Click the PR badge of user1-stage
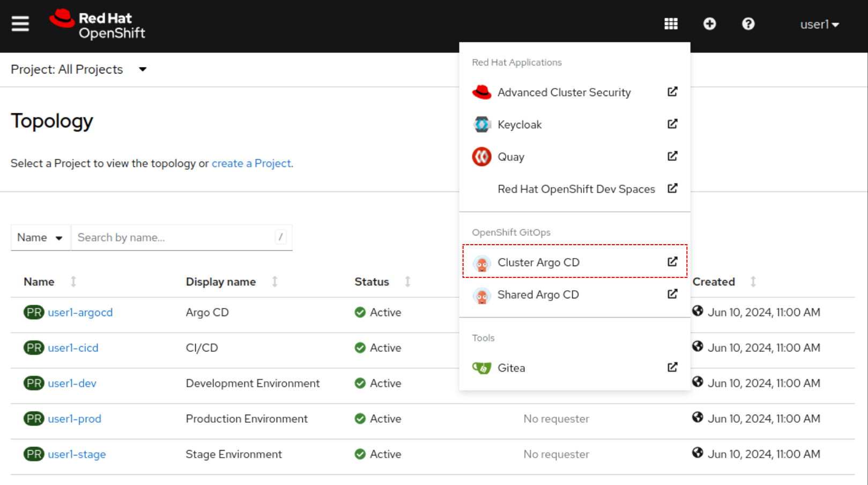Image resolution: width=868 pixels, height=485 pixels. click(x=34, y=454)
